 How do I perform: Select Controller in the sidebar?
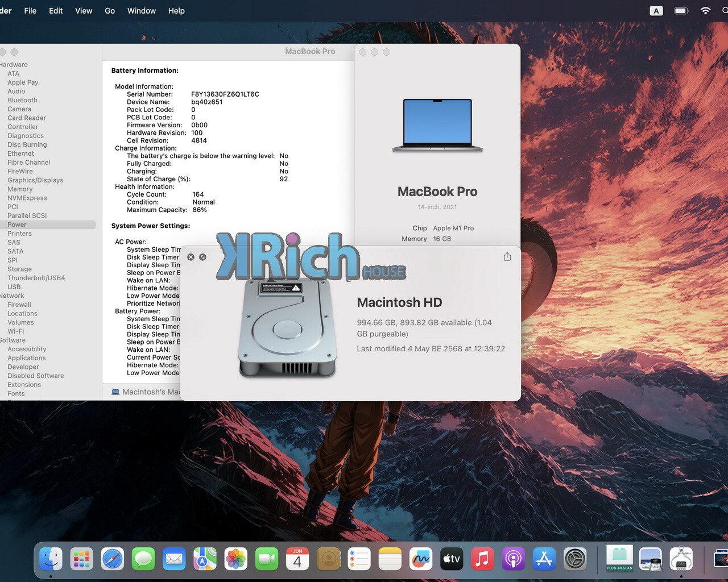pyautogui.click(x=23, y=127)
